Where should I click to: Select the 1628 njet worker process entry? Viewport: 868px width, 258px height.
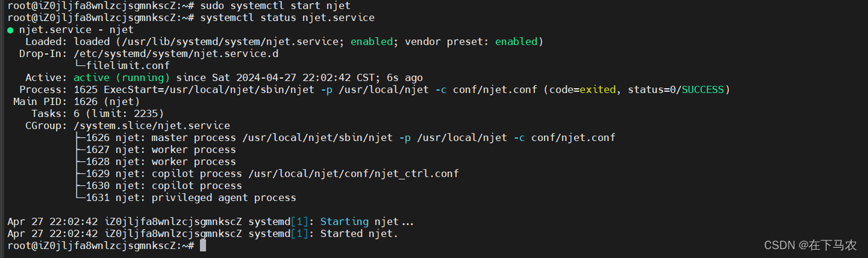pos(161,162)
